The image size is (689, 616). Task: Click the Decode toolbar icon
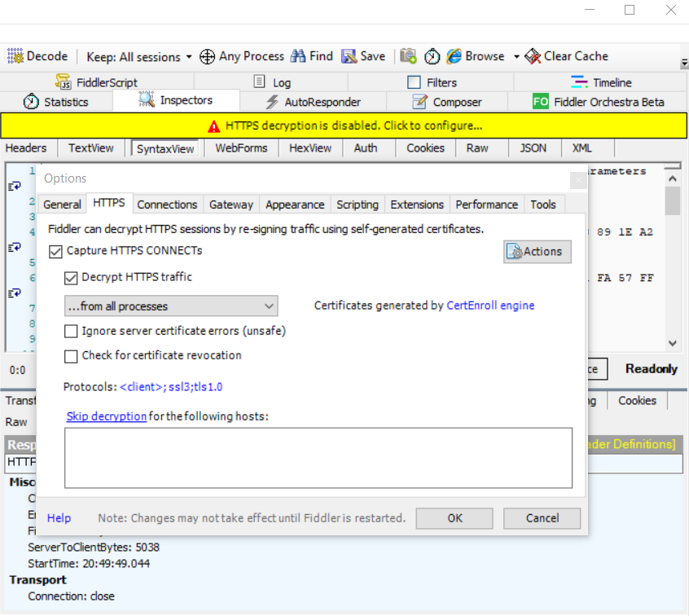(15, 56)
